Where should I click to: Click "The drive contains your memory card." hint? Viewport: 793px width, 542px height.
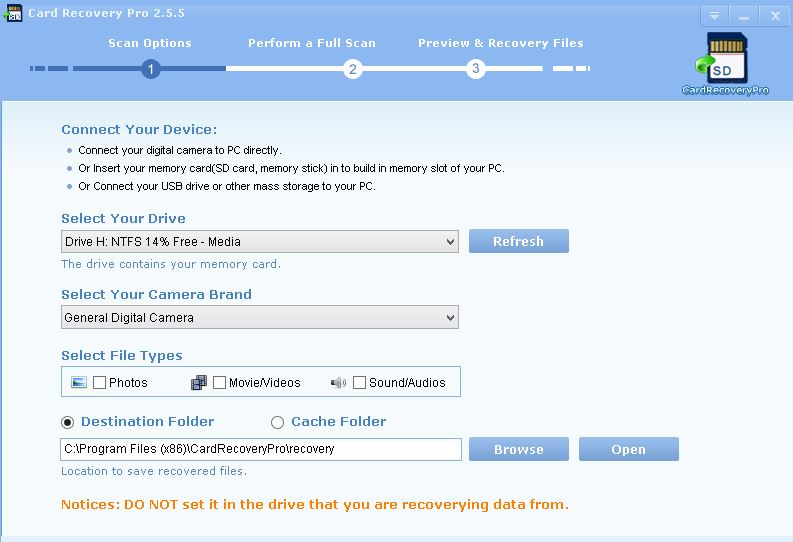click(171, 264)
